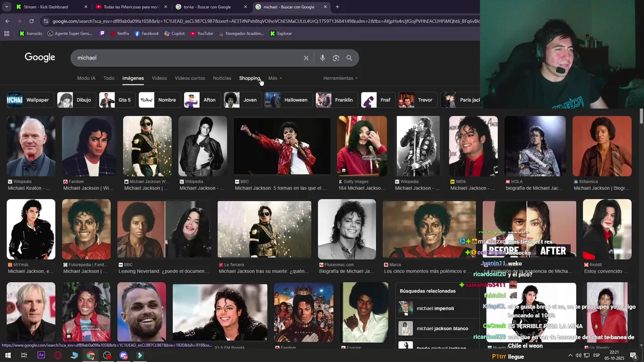
Task: Open BBC red jacket concert image
Action: [282, 146]
